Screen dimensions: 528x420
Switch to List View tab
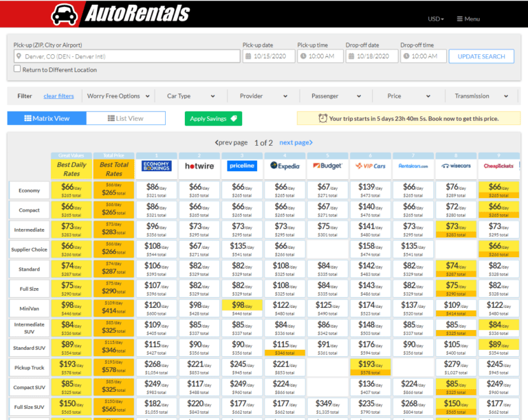tap(126, 118)
